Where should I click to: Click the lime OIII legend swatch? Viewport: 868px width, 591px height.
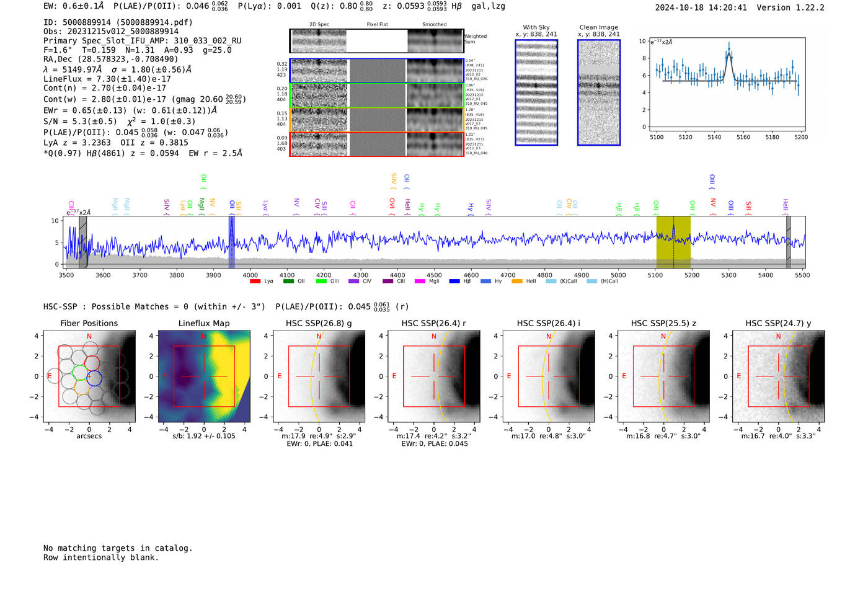(321, 282)
